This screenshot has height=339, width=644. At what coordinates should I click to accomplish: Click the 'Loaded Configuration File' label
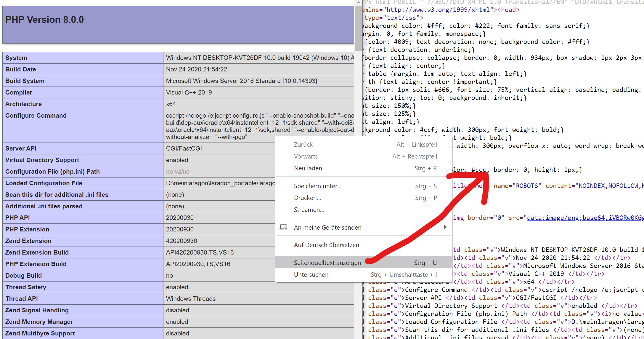(x=44, y=183)
